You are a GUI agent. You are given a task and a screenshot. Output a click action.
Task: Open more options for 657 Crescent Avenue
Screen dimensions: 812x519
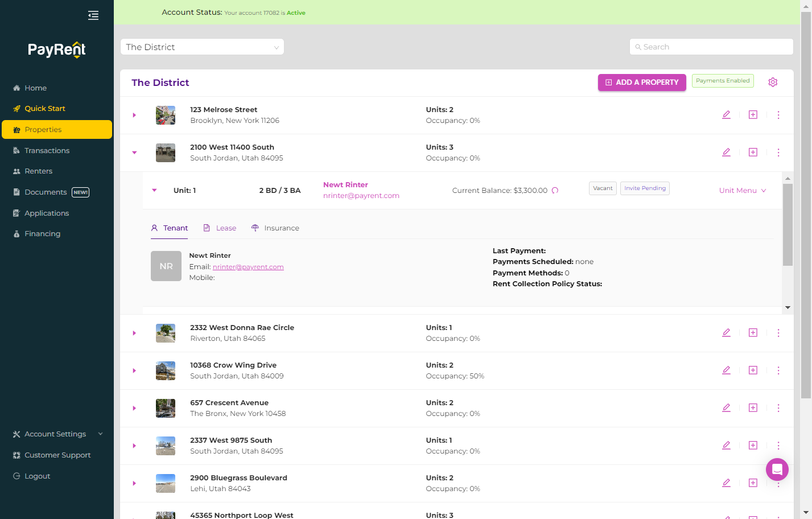tap(778, 408)
